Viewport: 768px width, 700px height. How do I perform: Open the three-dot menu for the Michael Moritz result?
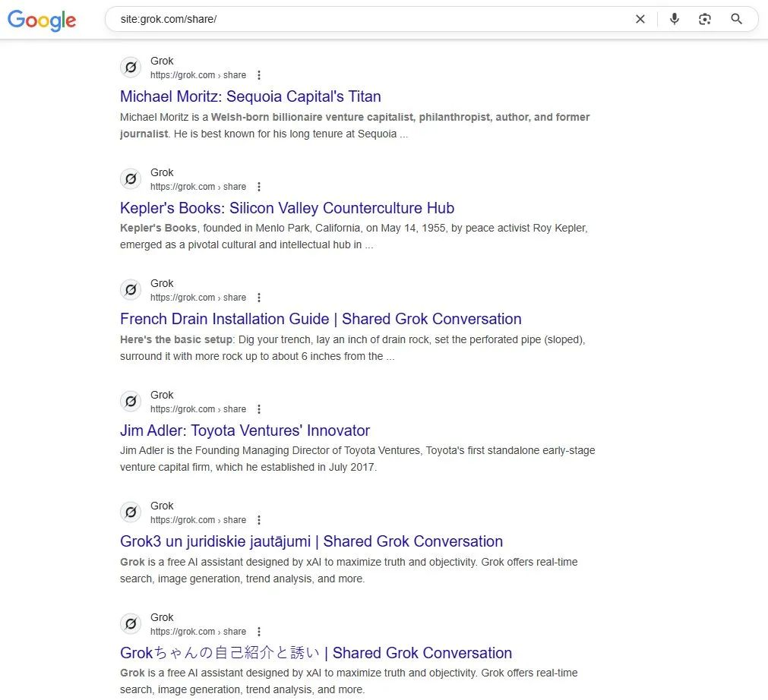tap(259, 74)
